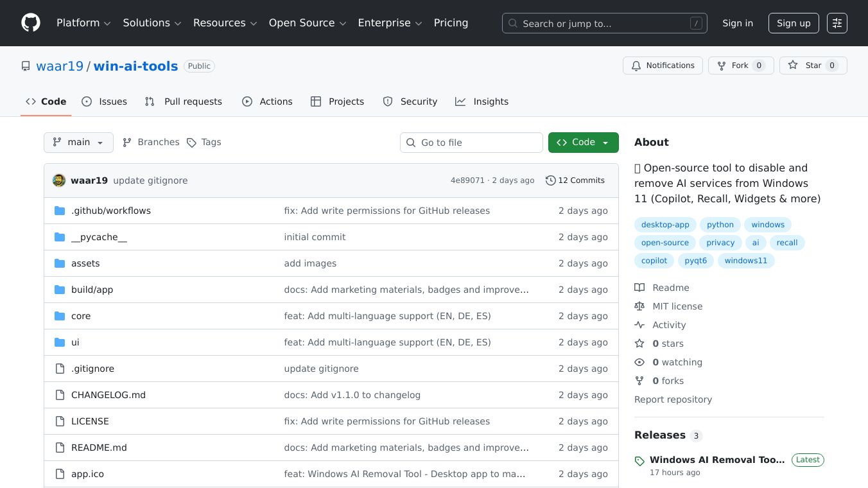
Task: Open the Pull requests tab
Action: pos(184,101)
